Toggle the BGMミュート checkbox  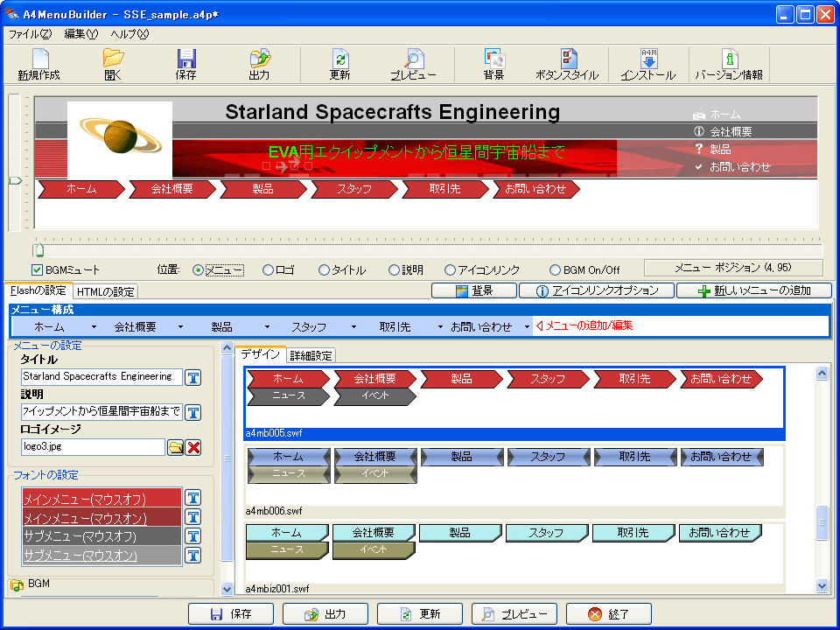tap(38, 270)
